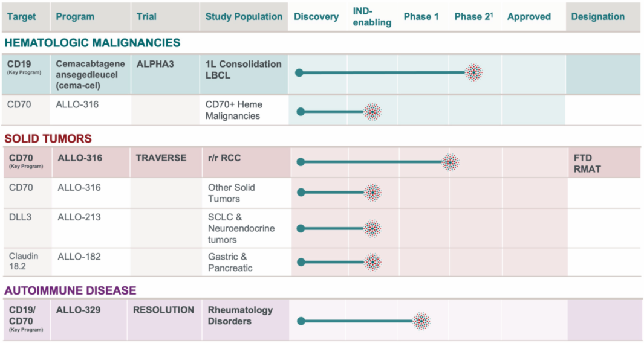Click the TRAVERSE trial name

tap(162, 158)
